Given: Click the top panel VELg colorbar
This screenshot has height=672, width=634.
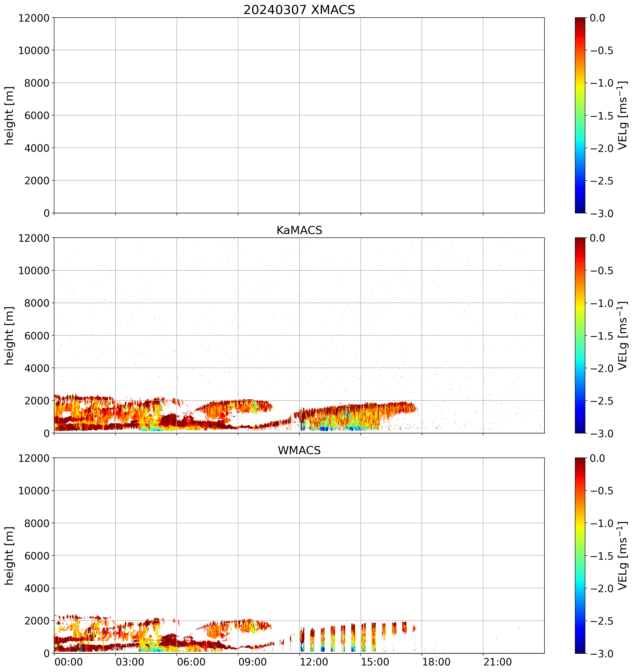Looking at the screenshot, I should (580, 115).
